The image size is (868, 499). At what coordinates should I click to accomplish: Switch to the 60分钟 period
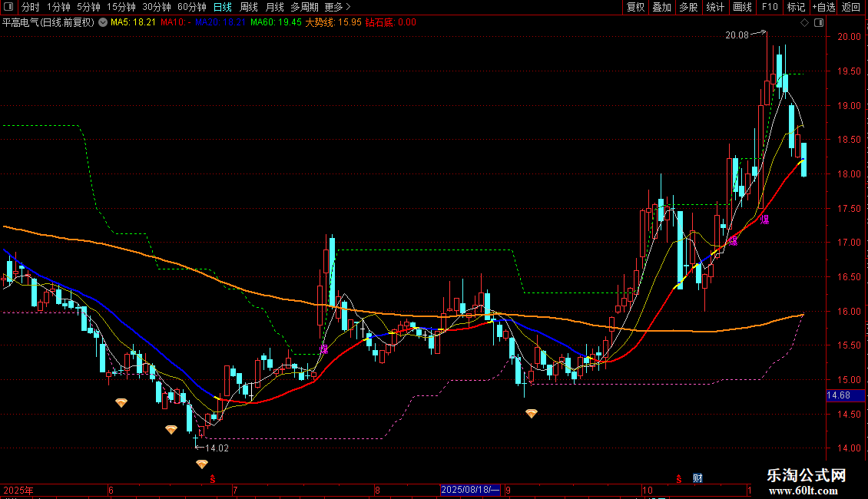click(x=191, y=7)
